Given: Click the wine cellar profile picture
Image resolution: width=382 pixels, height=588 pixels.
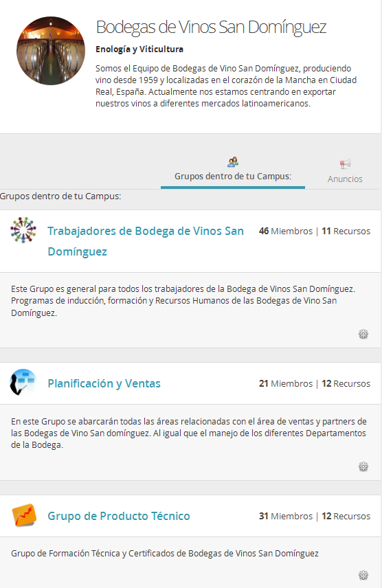Looking at the screenshot, I should [x=51, y=51].
